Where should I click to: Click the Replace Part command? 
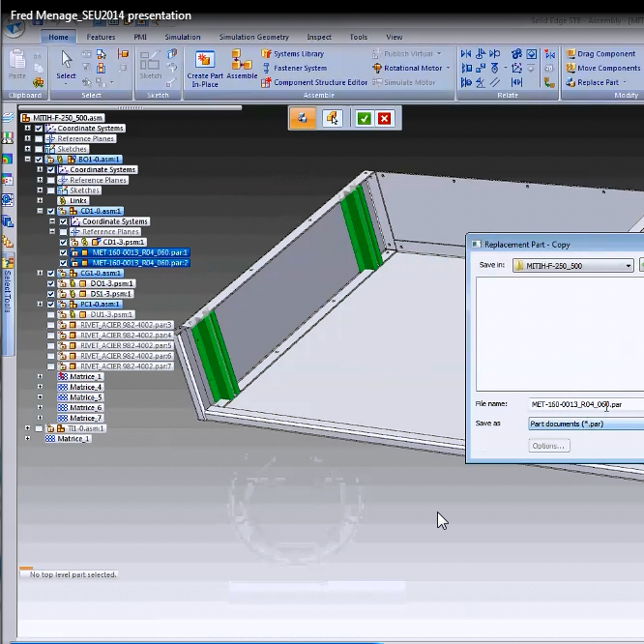point(592,82)
